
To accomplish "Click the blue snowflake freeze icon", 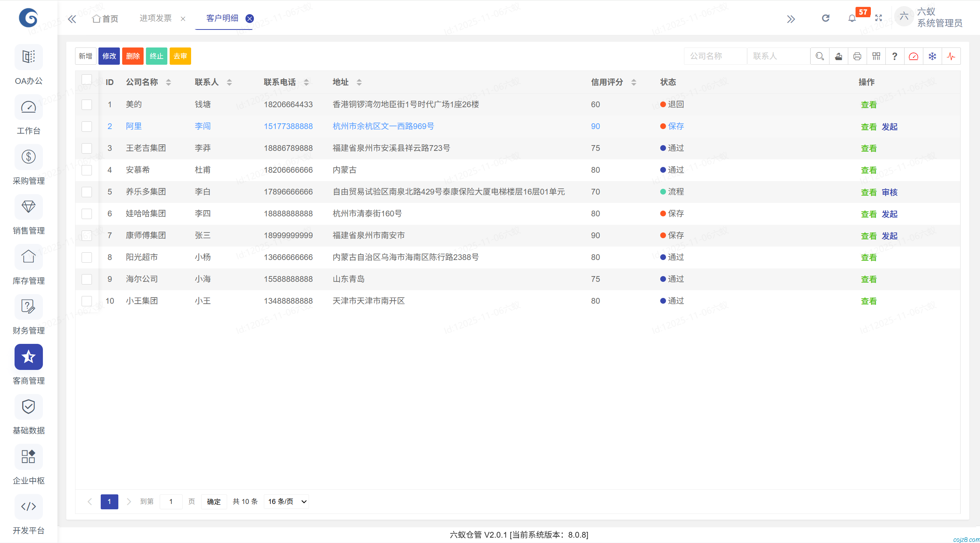I will (932, 56).
